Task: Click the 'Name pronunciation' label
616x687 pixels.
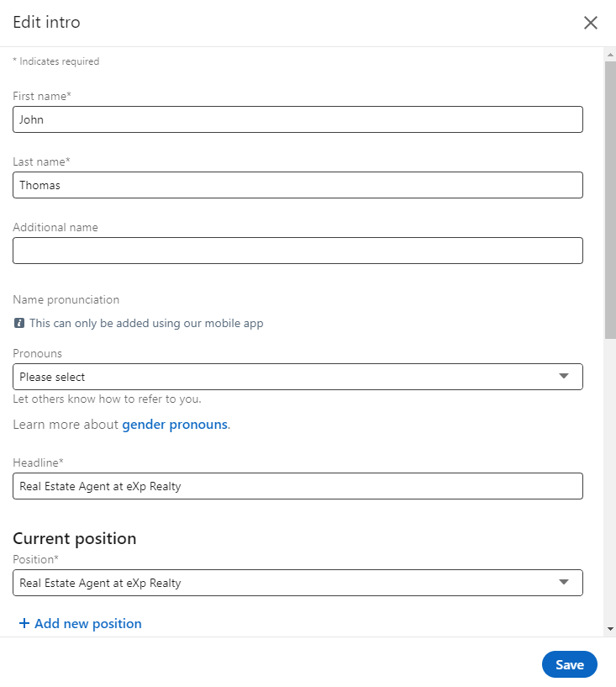Action: 66,299
